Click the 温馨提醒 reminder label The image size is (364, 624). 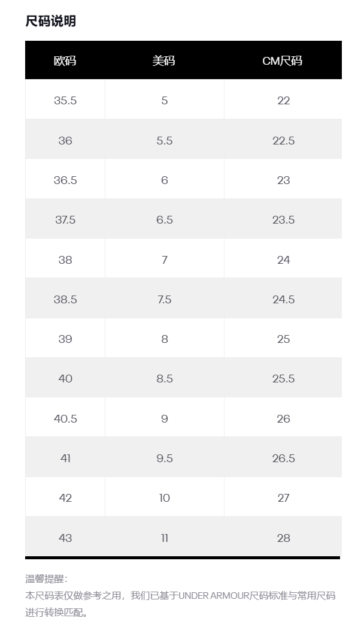point(47,578)
